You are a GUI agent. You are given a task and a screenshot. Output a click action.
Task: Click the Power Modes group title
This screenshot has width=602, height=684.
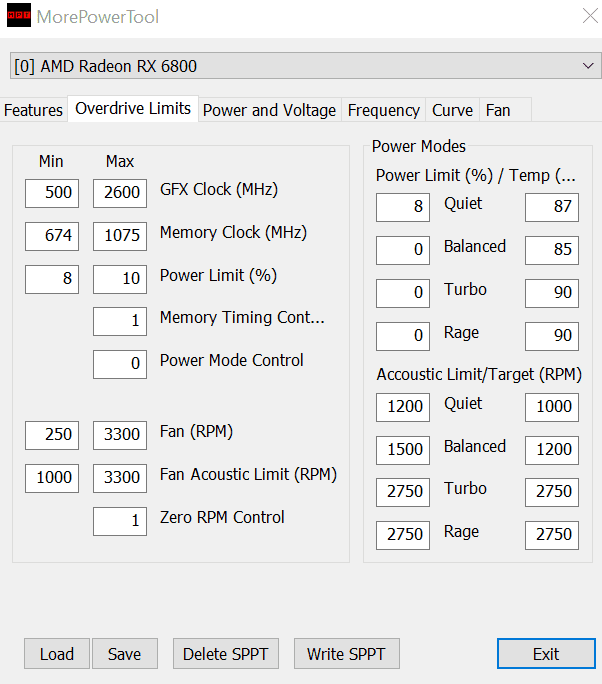pos(419,147)
